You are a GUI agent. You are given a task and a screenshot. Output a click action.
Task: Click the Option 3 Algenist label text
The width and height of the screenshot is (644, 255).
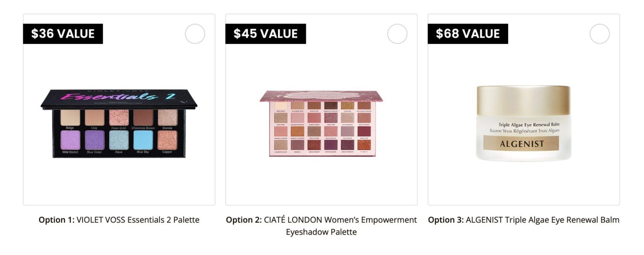524,220
